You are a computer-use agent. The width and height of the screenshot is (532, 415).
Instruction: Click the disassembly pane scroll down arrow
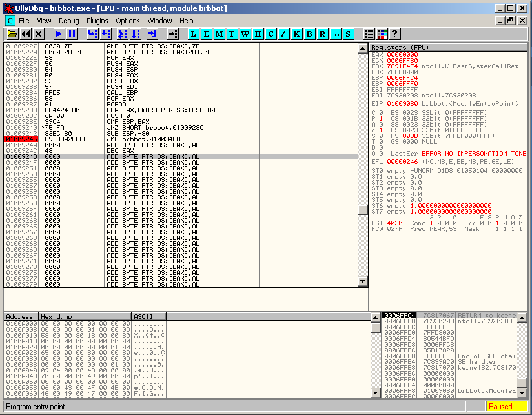click(x=363, y=281)
